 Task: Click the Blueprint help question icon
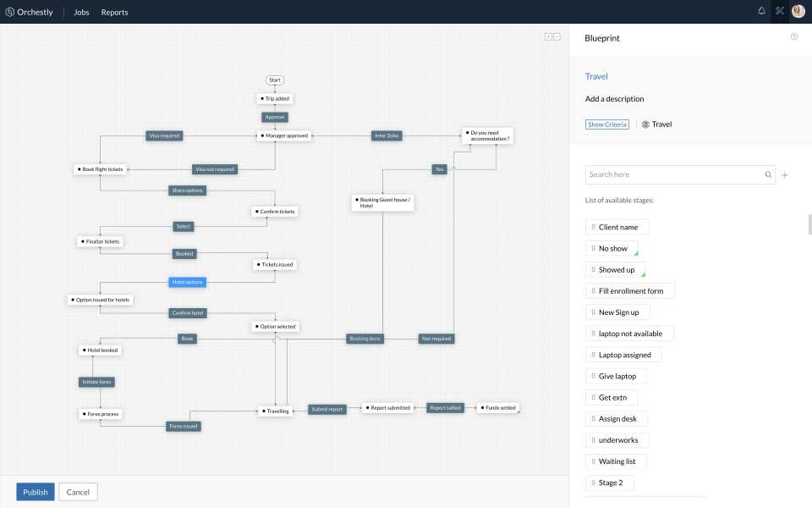(793, 37)
